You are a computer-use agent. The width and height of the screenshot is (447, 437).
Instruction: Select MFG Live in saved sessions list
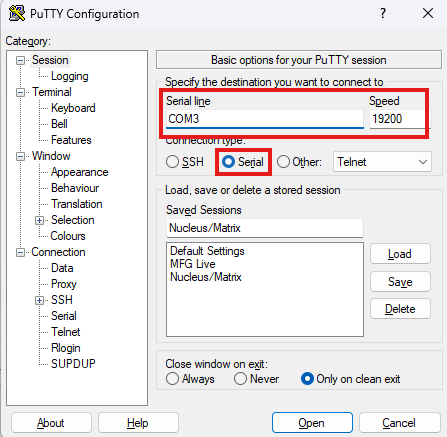coord(193,264)
